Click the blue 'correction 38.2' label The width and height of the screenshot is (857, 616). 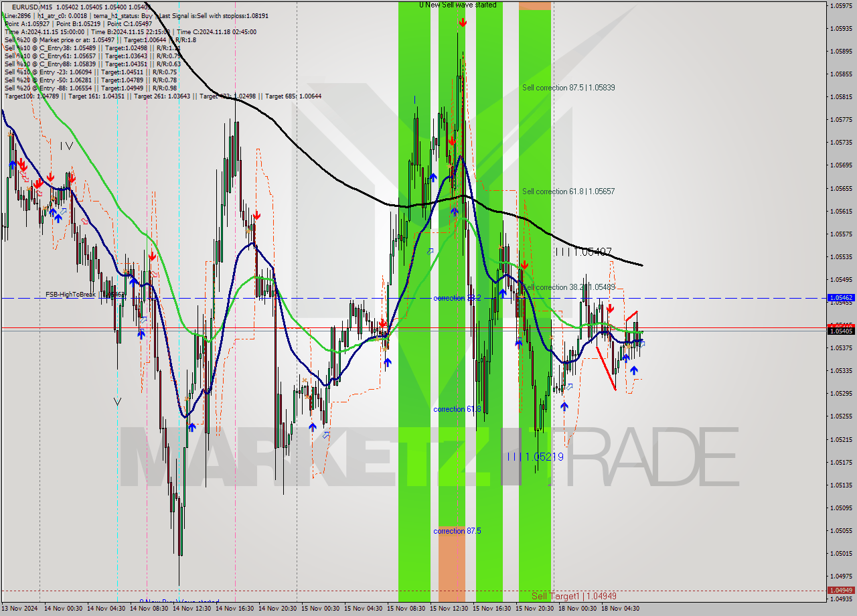[457, 298]
